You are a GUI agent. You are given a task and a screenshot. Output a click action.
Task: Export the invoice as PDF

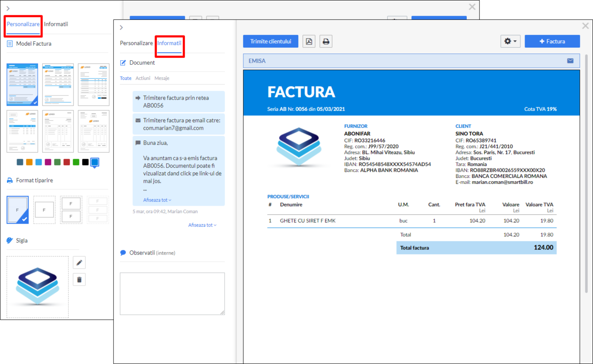(x=309, y=41)
